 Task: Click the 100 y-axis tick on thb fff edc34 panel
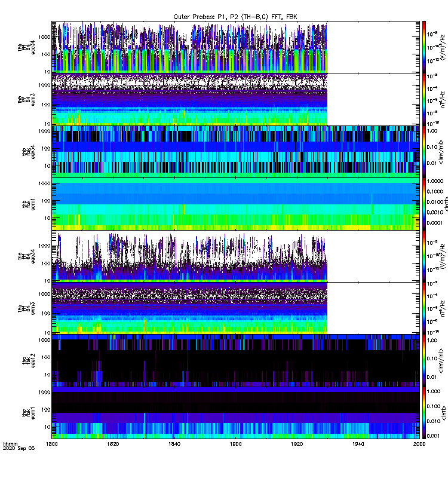[x=46, y=54]
